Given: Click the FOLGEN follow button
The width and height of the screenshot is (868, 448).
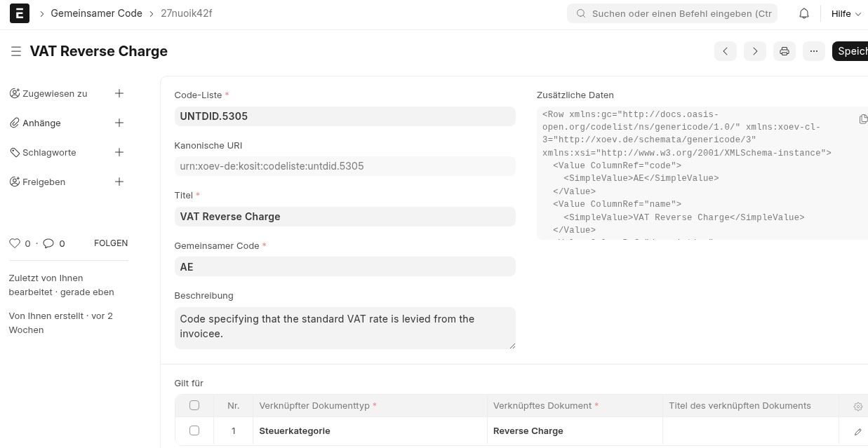Looking at the screenshot, I should (111, 243).
